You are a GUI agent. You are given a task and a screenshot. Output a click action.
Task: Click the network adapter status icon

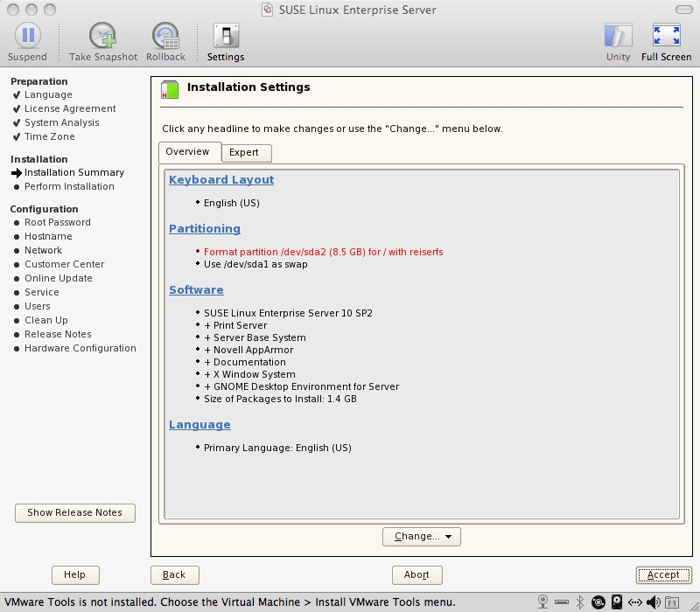[635, 602]
